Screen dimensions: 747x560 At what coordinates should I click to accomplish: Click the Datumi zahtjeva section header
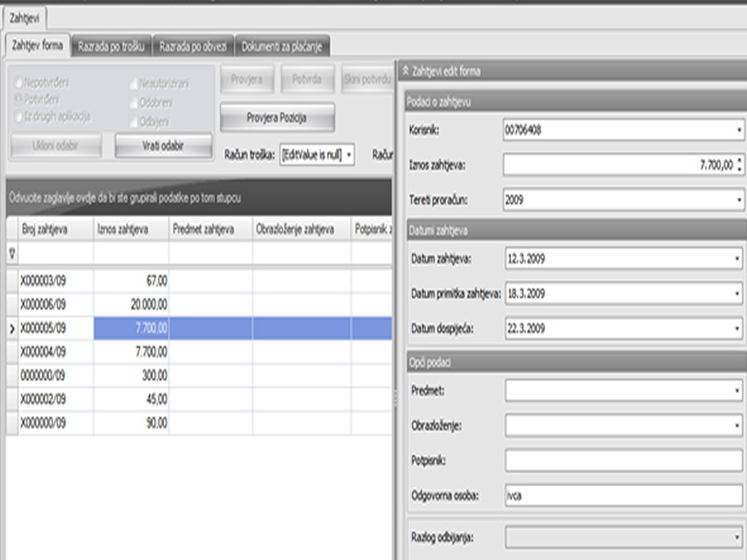[x=577, y=231]
